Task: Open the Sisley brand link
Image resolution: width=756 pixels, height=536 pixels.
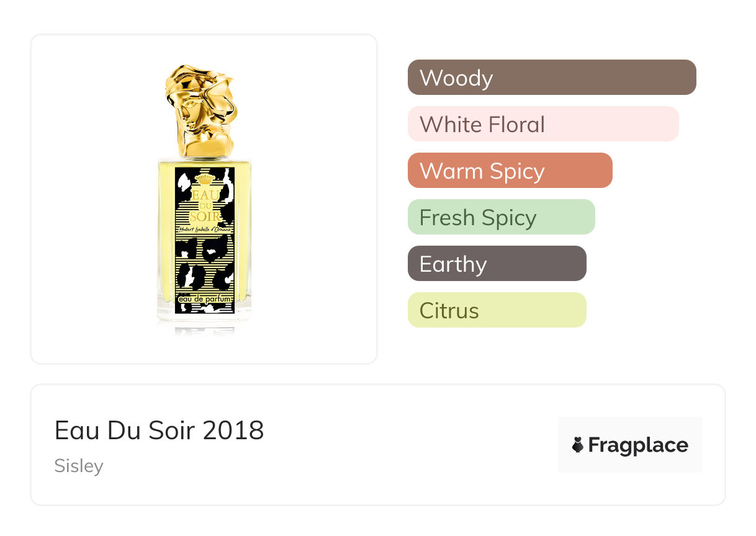Action: pos(79,466)
